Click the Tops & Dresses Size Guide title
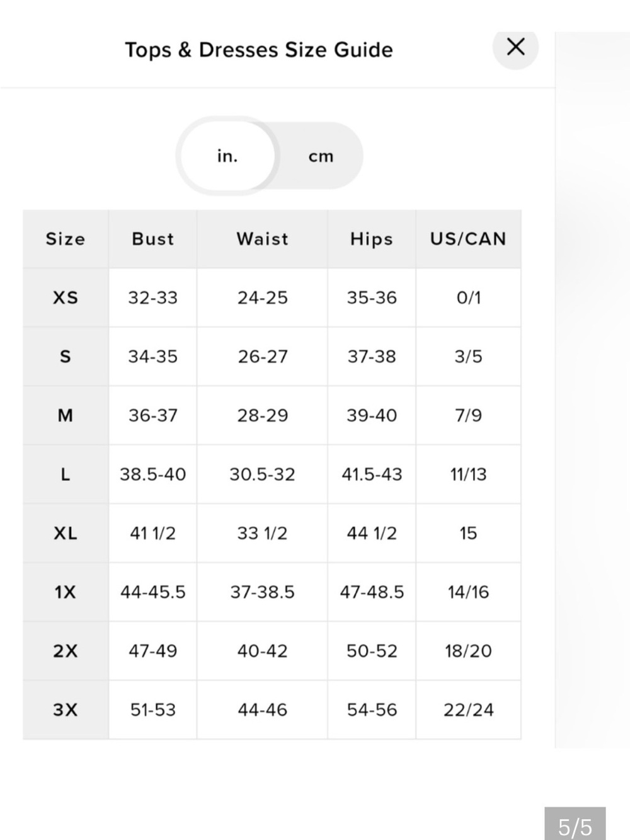The height and width of the screenshot is (840, 630). coord(259,50)
